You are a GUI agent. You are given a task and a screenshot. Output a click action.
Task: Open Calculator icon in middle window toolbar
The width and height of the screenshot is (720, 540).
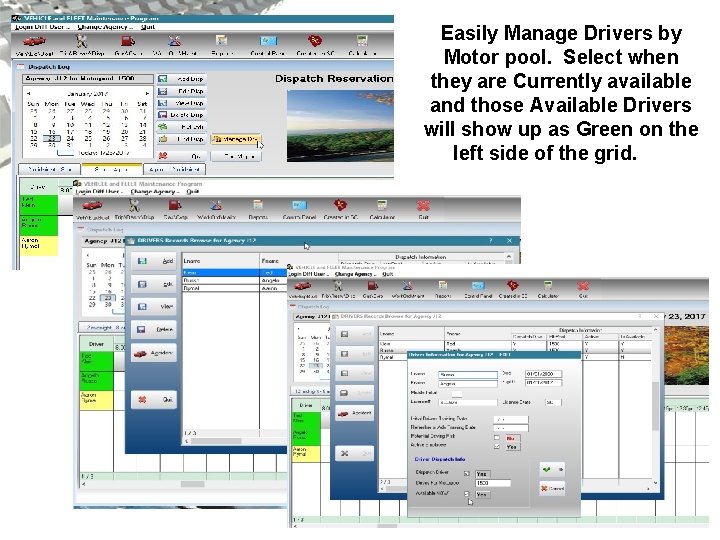click(382, 205)
